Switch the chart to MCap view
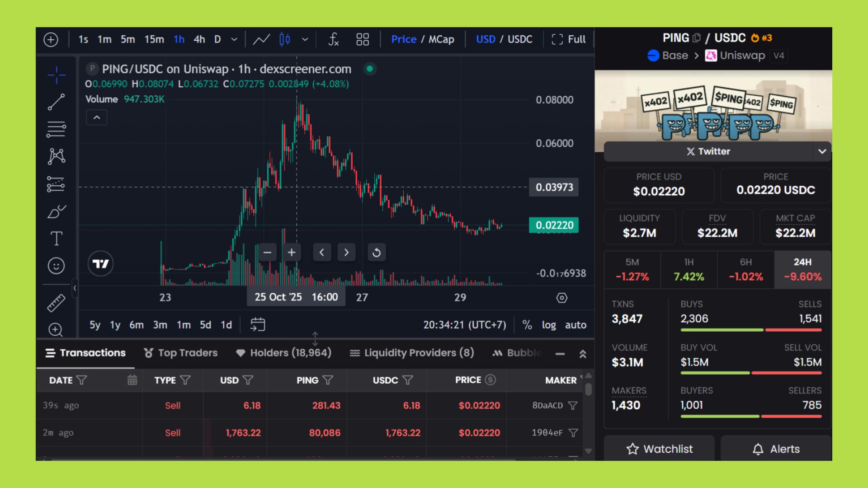868x488 pixels. point(442,39)
